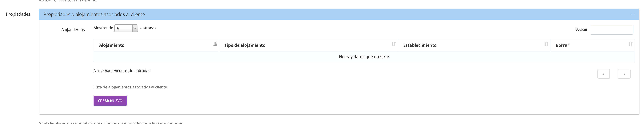Viewport: 644px width, 124px height.
Task: Click the sort icon in the Alojamiento column
Action: (x=215, y=44)
